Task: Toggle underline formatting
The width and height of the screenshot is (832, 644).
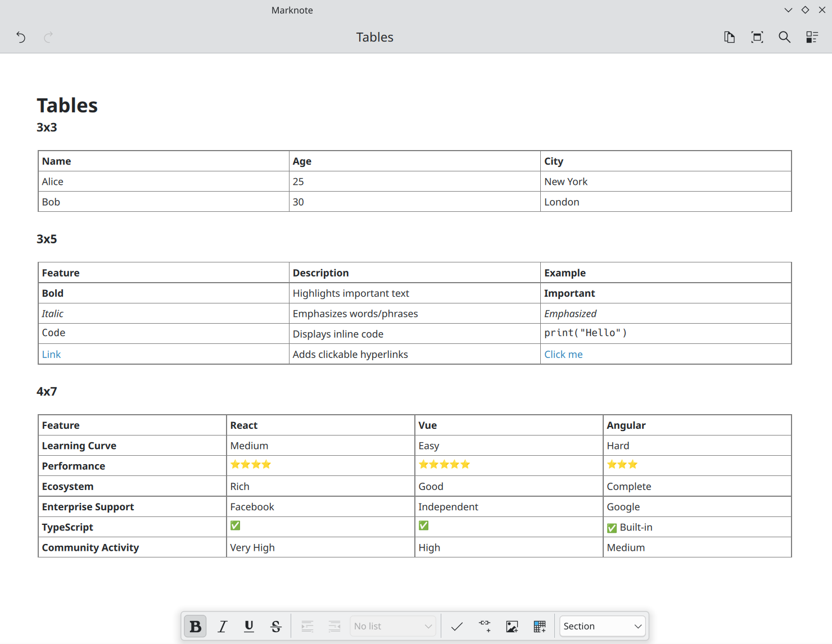Action: [x=249, y=626]
